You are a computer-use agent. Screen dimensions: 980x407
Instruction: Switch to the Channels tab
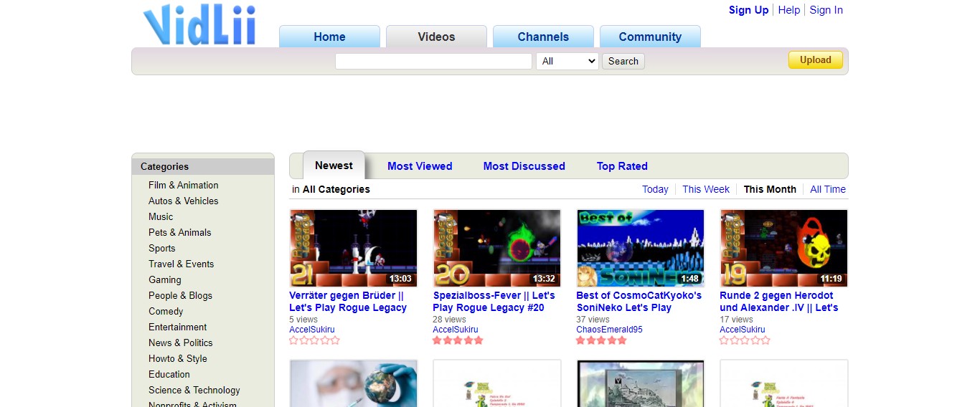[x=543, y=37]
